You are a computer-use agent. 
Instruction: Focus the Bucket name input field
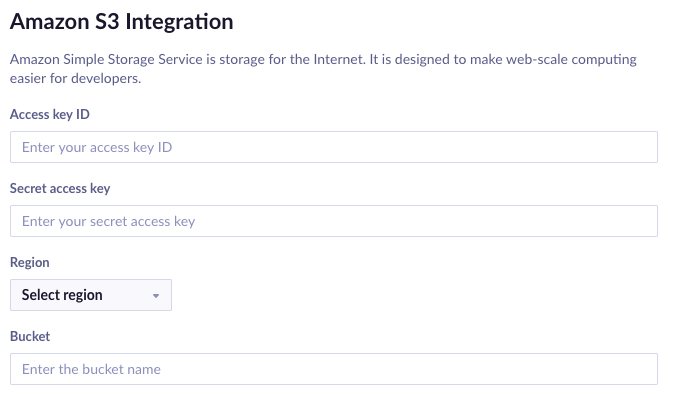(333, 369)
